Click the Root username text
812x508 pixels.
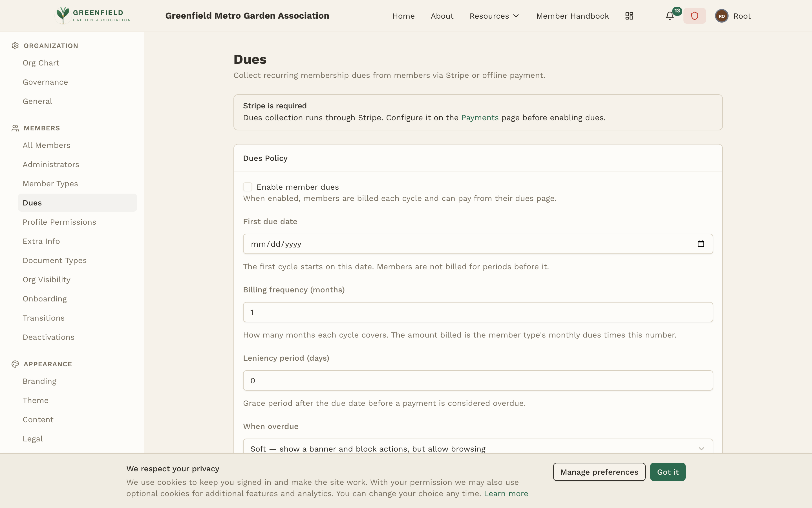pyautogui.click(x=742, y=16)
